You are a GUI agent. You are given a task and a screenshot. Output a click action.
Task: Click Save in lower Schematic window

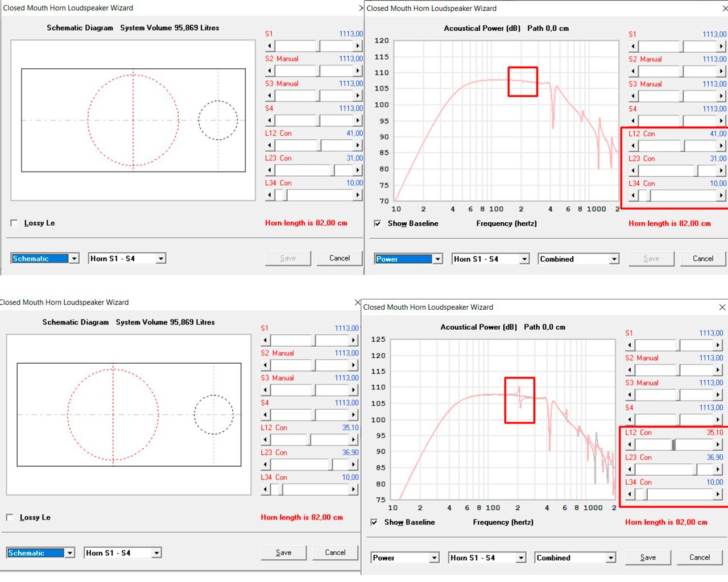[x=284, y=552]
